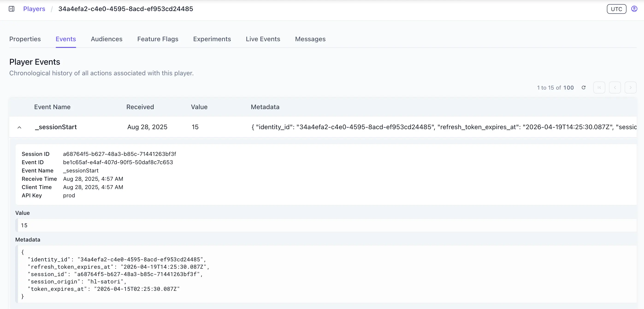The width and height of the screenshot is (644, 309).
Task: Toggle the UTC timezone display
Action: click(617, 9)
